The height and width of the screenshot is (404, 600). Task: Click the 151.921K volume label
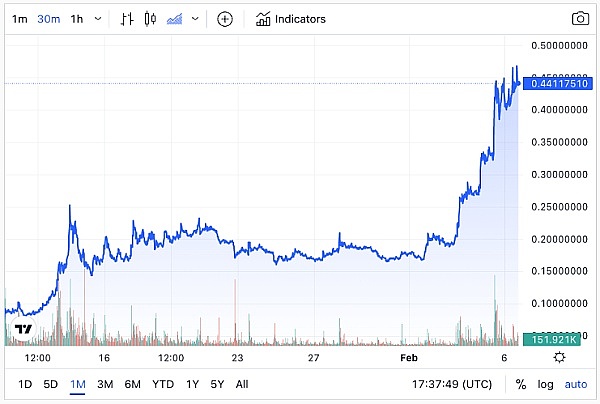(557, 339)
